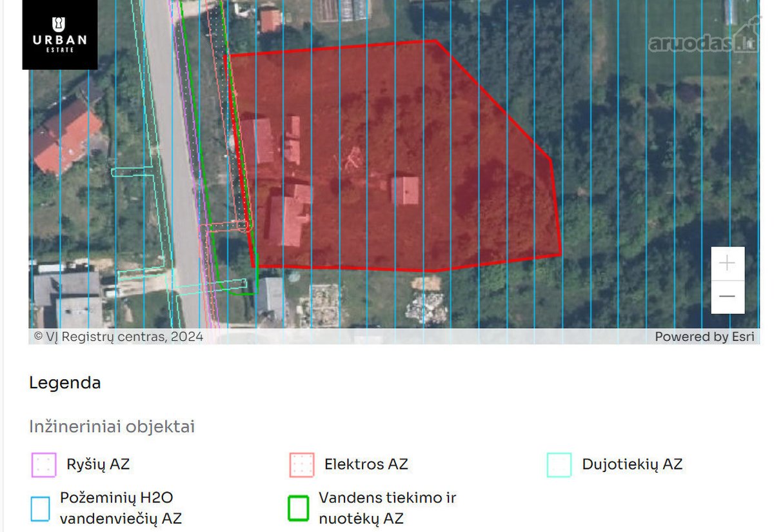This screenshot has width=774, height=532.
Task: Click the Urban Estate logo
Action: click(x=60, y=34)
